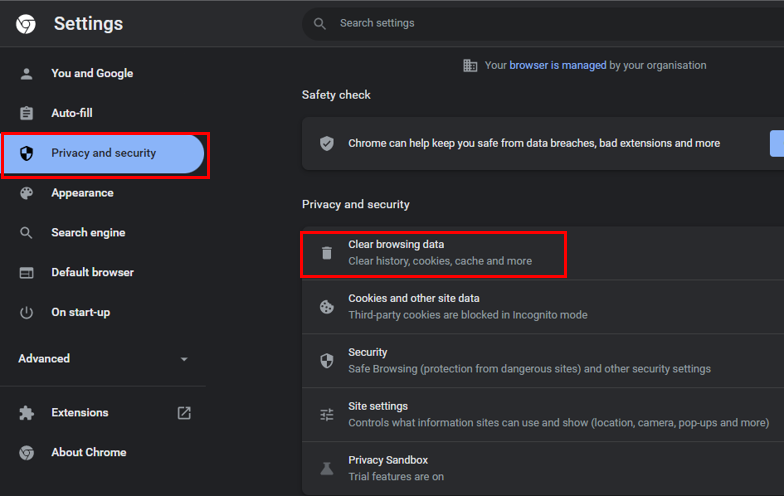Click the Extensions puzzle piece icon
Viewport: 784px width, 498px height.
[x=26, y=413]
